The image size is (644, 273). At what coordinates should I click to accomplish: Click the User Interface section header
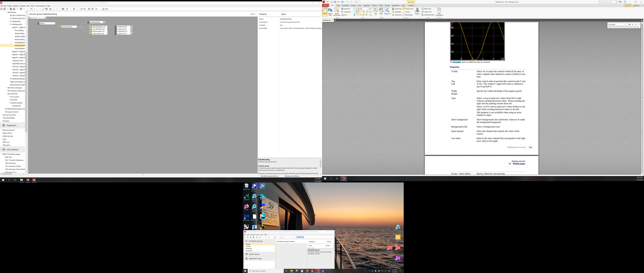[13, 150]
